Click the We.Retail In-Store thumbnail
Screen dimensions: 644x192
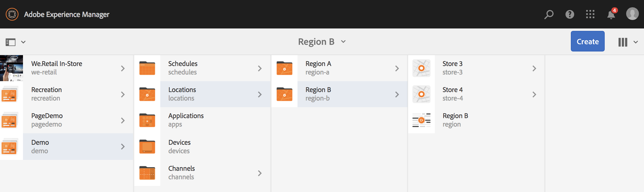click(x=11, y=68)
